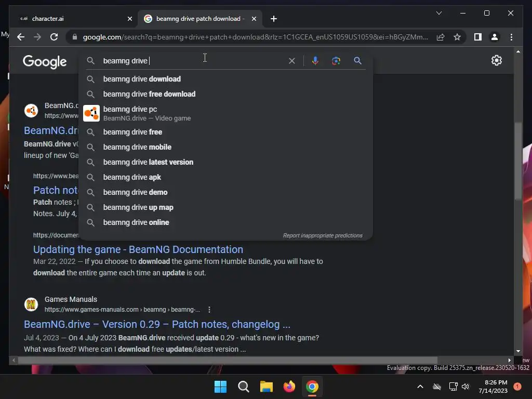Open more options for Games Manuals result
Viewport: 532px width, 399px height.
pos(209,310)
